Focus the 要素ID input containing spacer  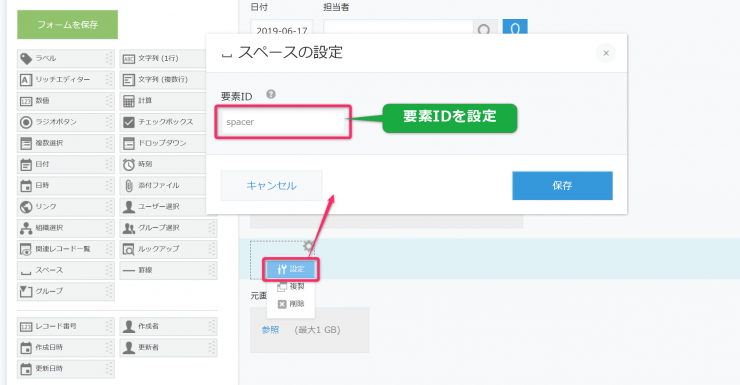tap(283, 122)
